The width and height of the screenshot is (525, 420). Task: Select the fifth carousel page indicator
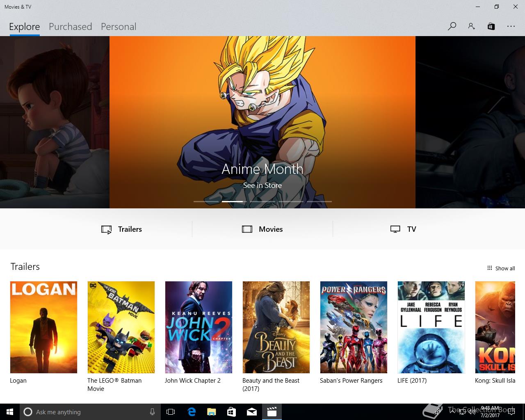[319, 201]
